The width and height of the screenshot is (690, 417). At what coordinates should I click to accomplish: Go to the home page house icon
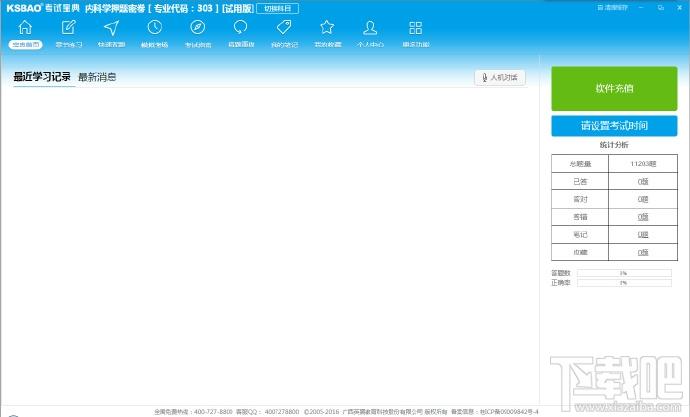point(25,28)
